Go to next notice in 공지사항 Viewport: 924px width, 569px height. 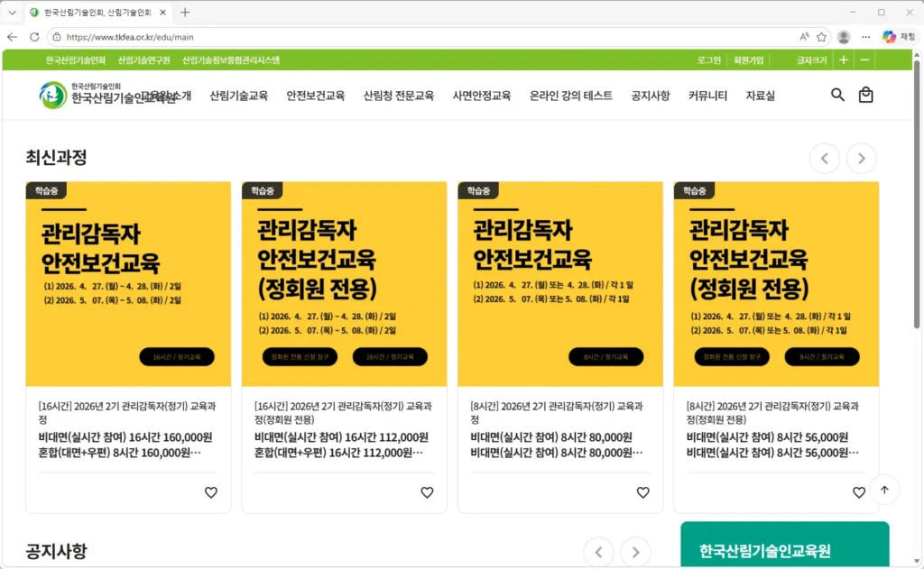(x=635, y=552)
